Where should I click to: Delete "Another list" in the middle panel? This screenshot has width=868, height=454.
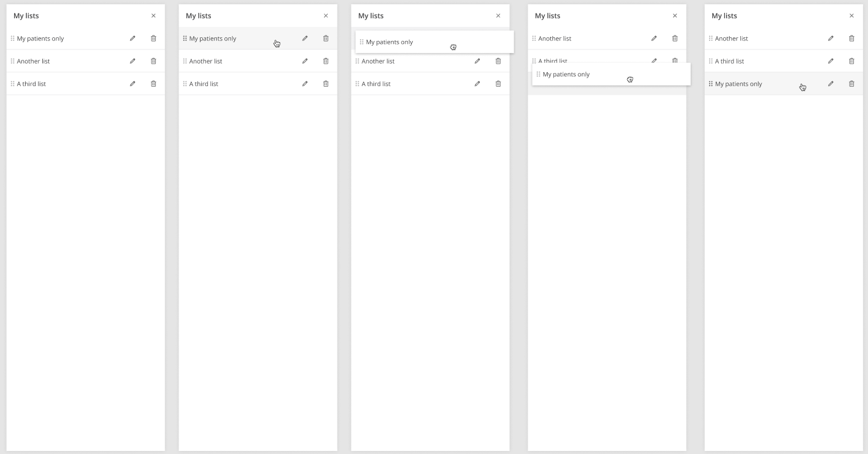[x=498, y=61]
